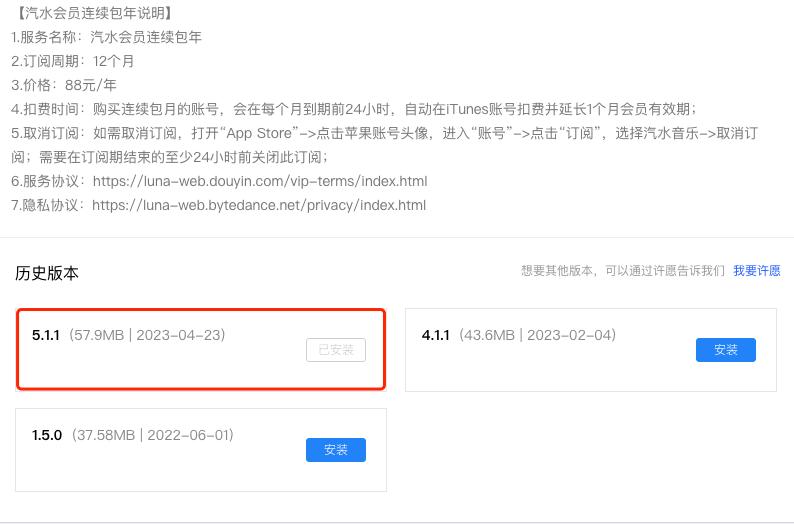The image size is (794, 524).
Task: Select version number 1.5.0 text
Action: [x=47, y=435]
